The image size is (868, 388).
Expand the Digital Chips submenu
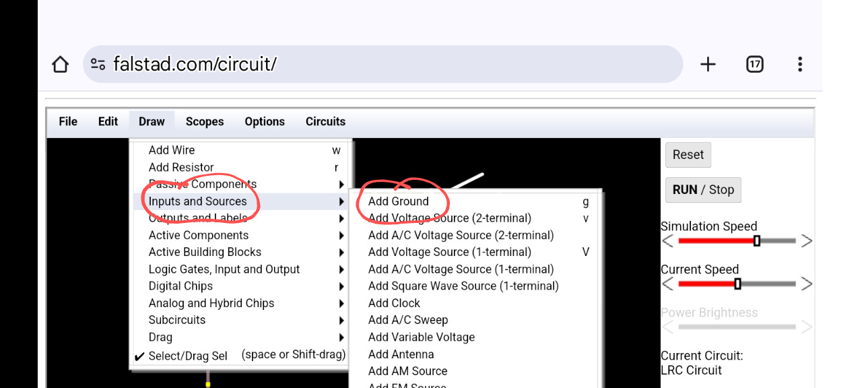tap(240, 286)
